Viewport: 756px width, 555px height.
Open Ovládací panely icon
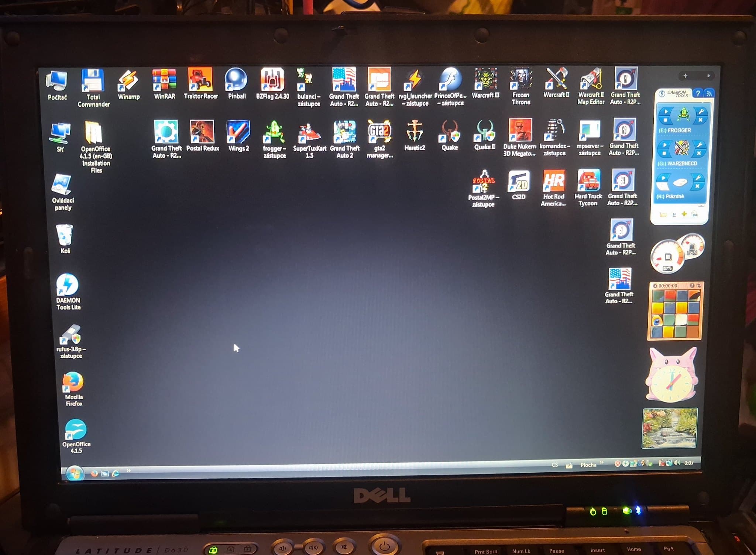(62, 192)
